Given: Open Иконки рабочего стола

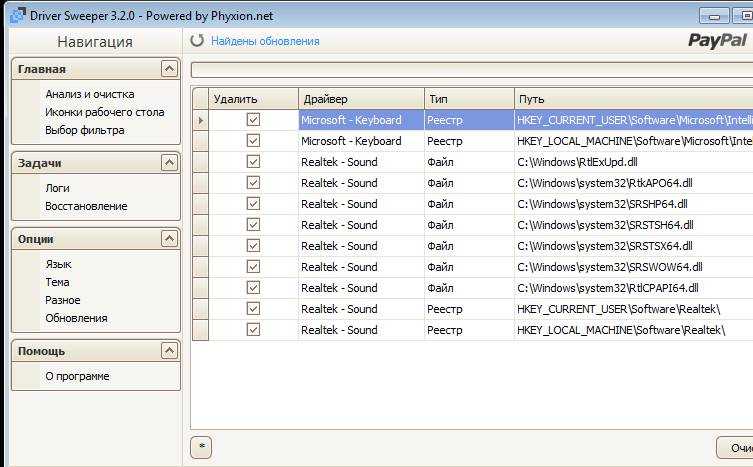Looking at the screenshot, I should click(105, 112).
